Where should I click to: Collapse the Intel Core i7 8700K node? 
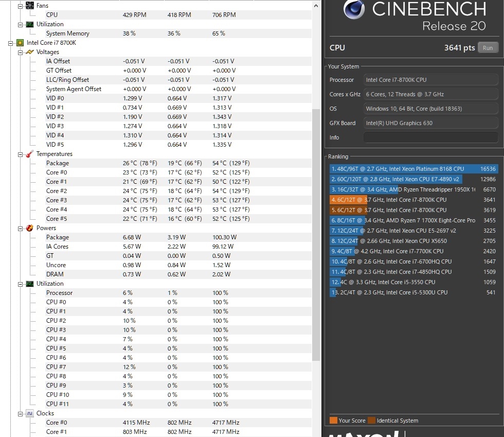pyautogui.click(x=11, y=43)
